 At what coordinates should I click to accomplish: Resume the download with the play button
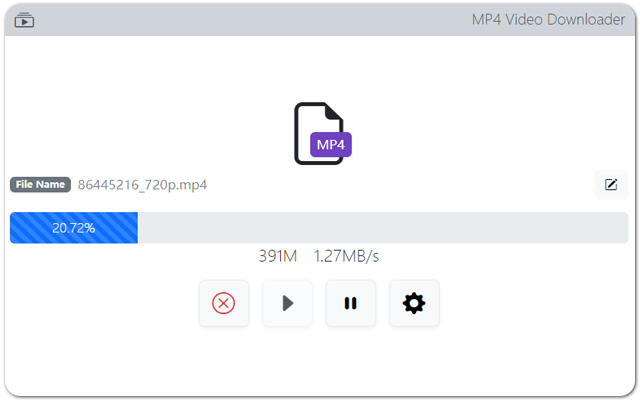click(x=287, y=303)
